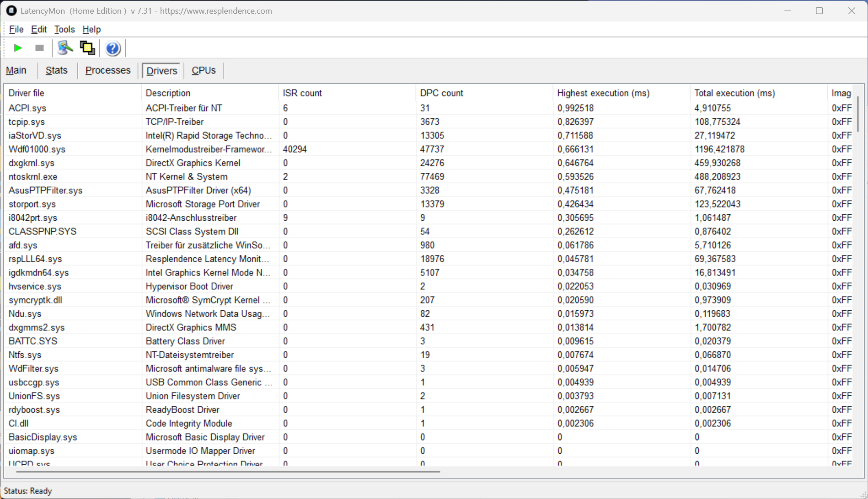The height and width of the screenshot is (499, 868).
Task: Click the overlapping windows icon in the toolbar
Action: [x=87, y=48]
